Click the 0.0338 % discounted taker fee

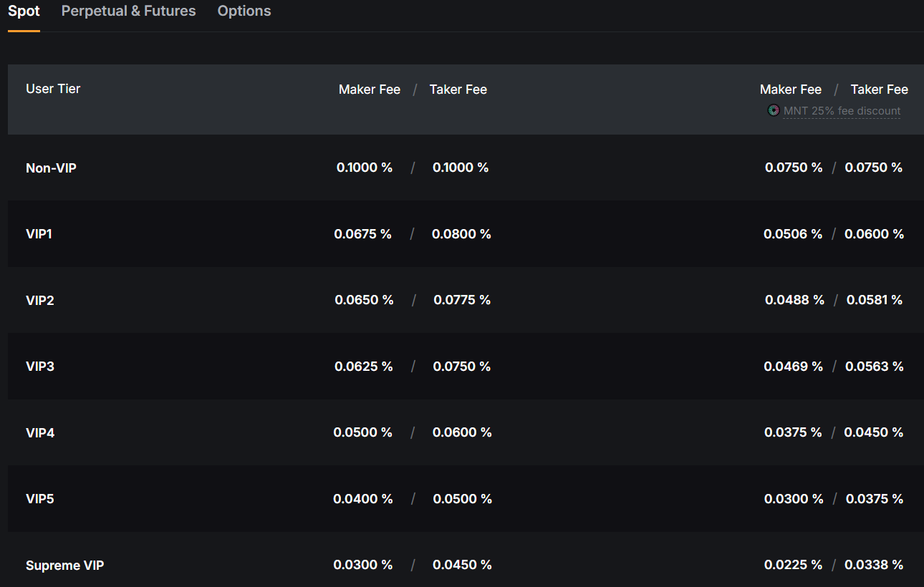pyautogui.click(x=874, y=565)
